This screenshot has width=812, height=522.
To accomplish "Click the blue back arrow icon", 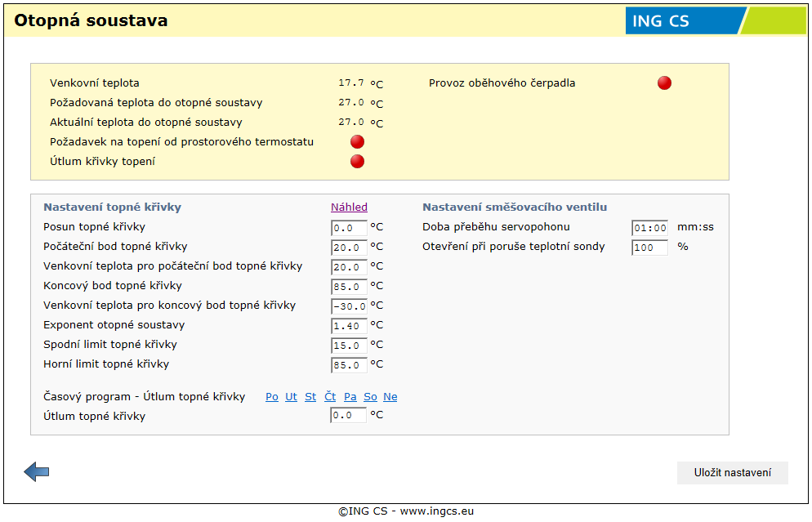I will click(37, 471).
